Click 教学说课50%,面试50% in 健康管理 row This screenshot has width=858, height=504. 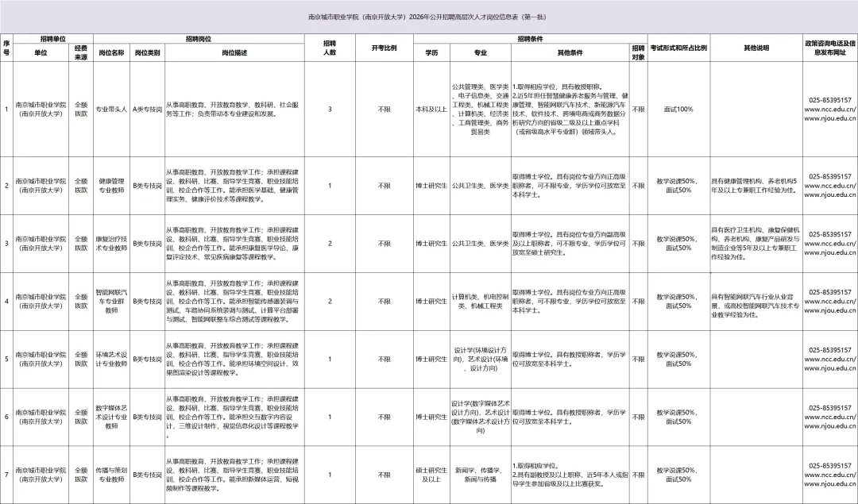[x=678, y=186]
